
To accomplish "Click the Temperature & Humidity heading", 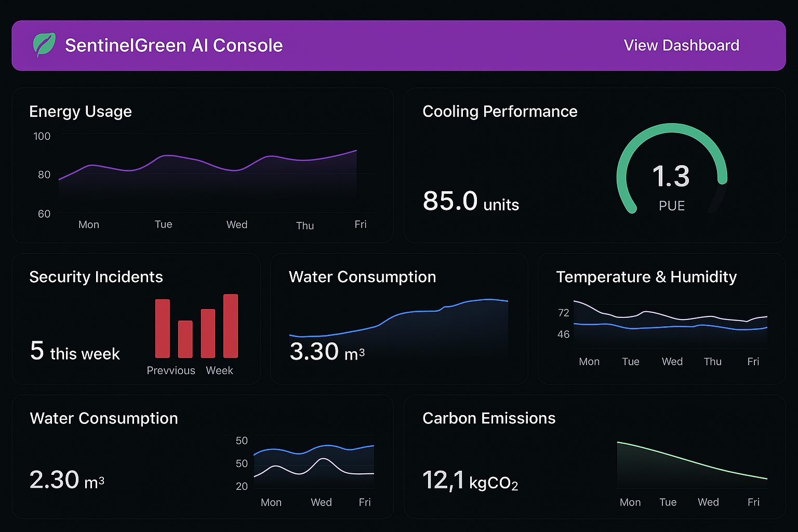I will tap(646, 277).
